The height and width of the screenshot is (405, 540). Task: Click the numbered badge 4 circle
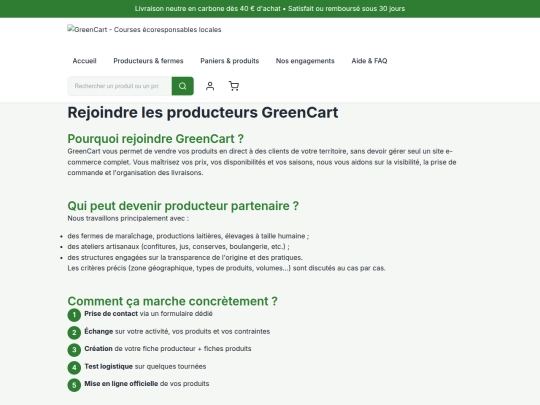[74, 367]
